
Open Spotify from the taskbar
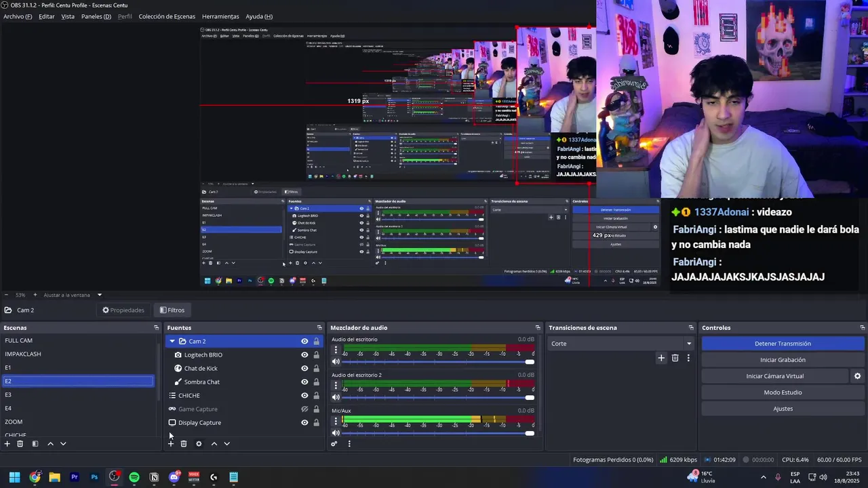tap(134, 477)
